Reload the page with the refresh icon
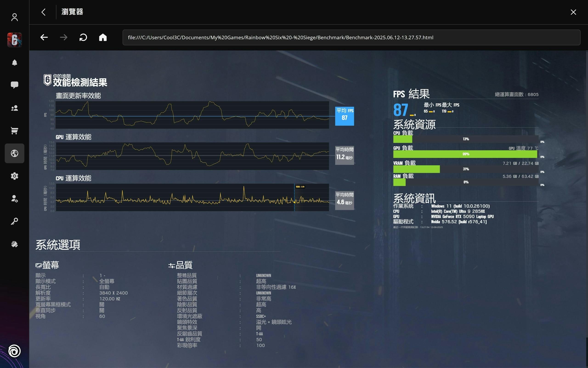 (x=83, y=37)
